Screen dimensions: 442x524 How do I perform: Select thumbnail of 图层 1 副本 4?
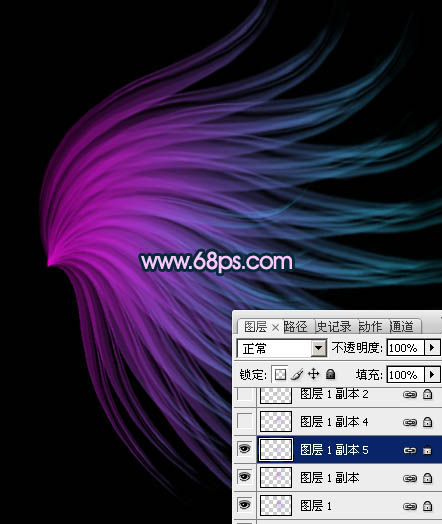(276, 421)
